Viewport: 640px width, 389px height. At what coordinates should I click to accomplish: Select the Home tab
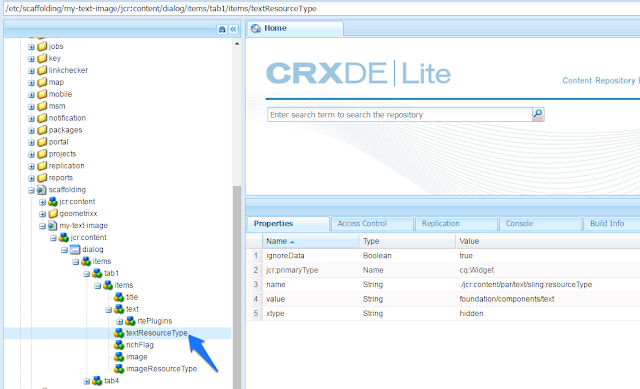pyautogui.click(x=296, y=28)
